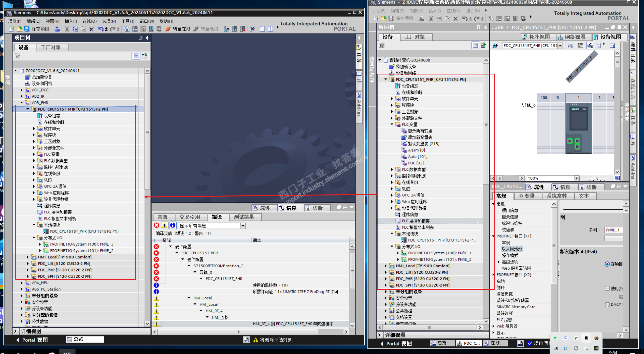Open the zoom 100% dropdown in device view

coord(577,178)
